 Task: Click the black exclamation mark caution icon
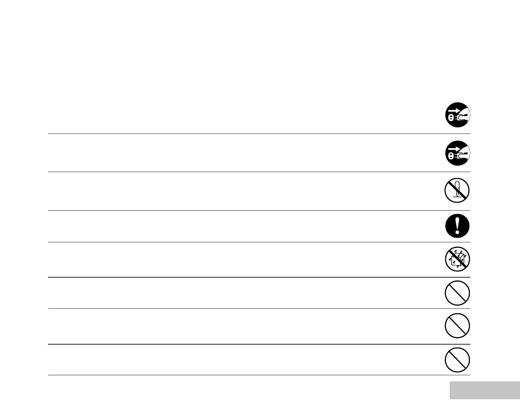click(x=457, y=226)
